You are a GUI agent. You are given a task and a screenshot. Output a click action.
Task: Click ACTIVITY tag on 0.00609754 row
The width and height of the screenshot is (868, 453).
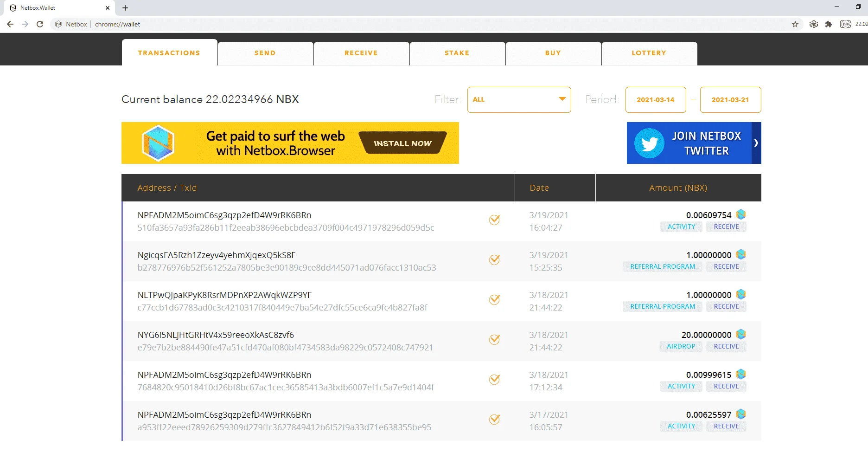coord(681,226)
